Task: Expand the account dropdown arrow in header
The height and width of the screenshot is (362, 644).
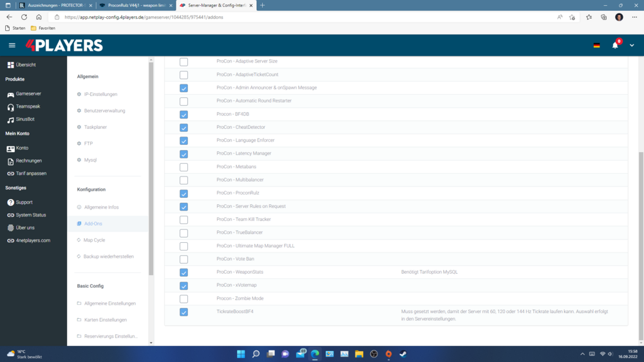Action: (632, 45)
